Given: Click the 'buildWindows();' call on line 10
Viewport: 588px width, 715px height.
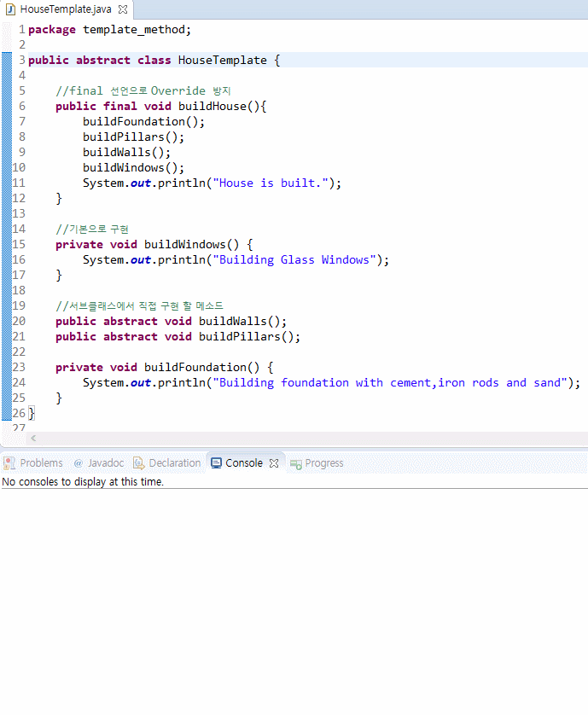Looking at the screenshot, I should 134,168.
